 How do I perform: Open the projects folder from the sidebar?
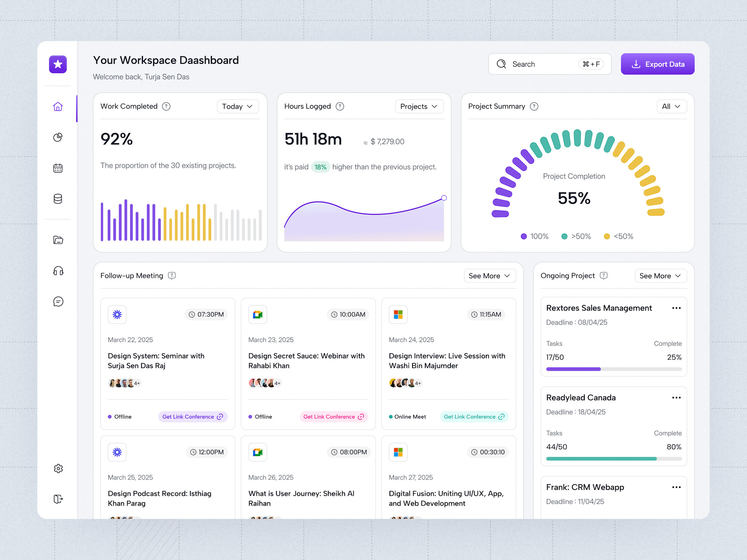point(58,240)
